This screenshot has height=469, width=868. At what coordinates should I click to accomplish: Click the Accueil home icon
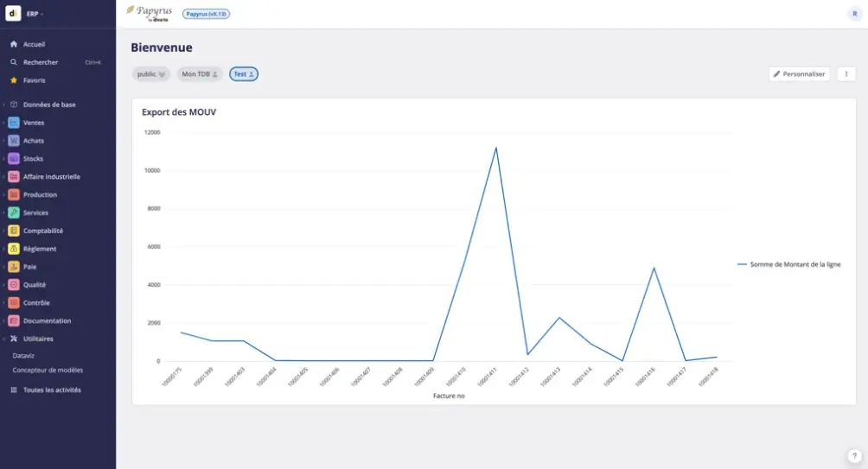pyautogui.click(x=14, y=44)
